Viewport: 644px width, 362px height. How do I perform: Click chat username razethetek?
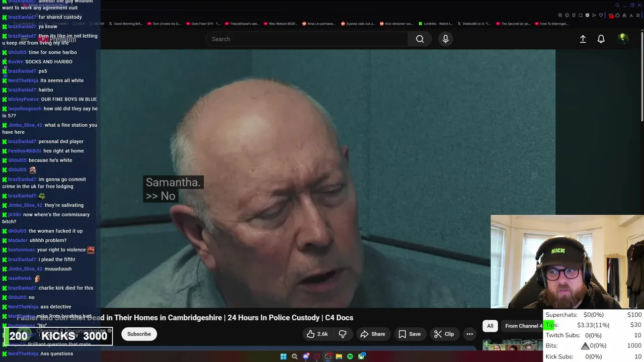pyautogui.click(x=20, y=279)
